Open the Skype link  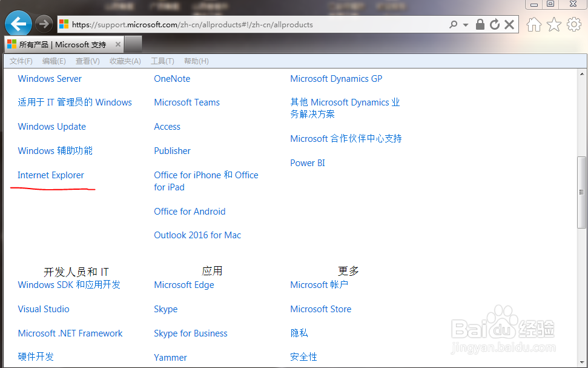click(166, 309)
